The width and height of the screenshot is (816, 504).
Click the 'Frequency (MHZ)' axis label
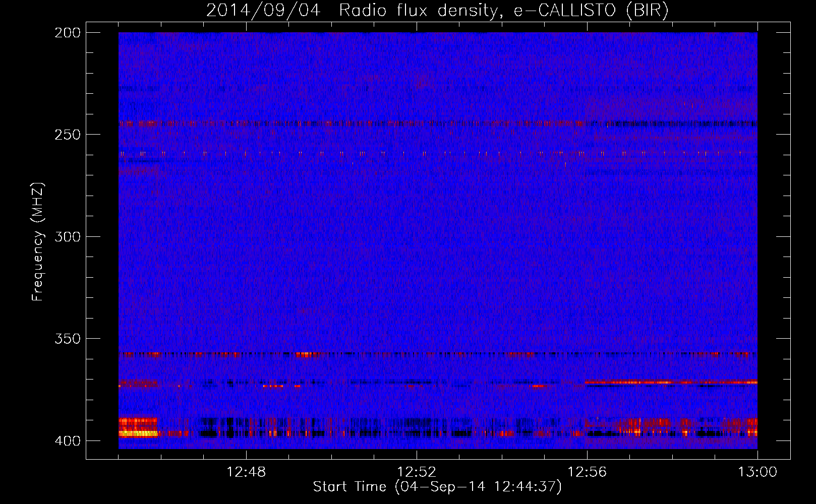[38, 242]
